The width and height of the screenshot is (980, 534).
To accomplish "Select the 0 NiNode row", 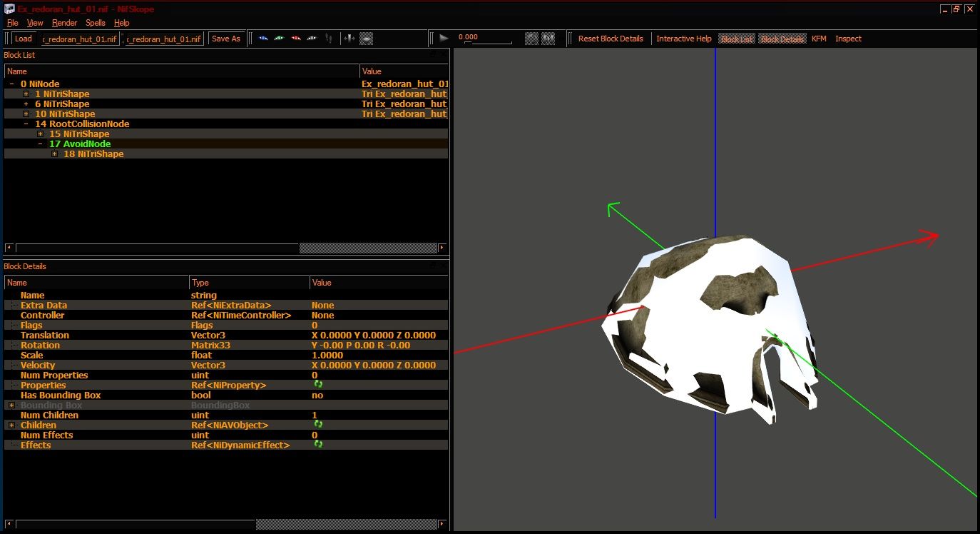I will (x=226, y=84).
